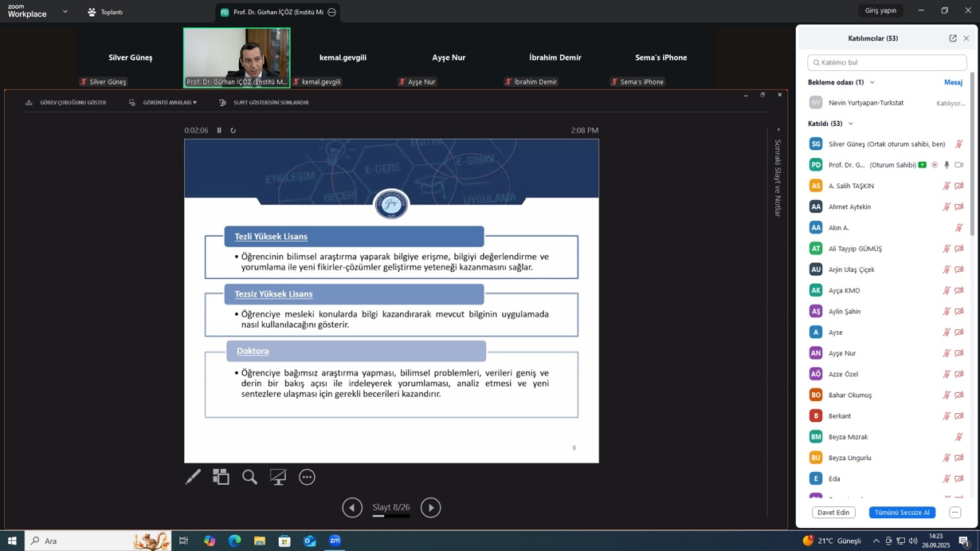This screenshot has width=980, height=551.
Task: Click the slide progress bar under Slayt 8/26
Action: point(391,516)
